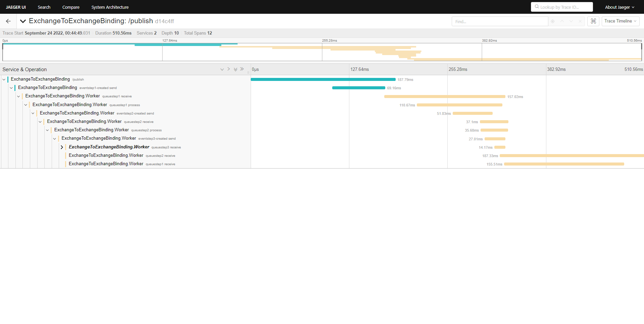Open the Trace Timeline view dropdown

pos(620,21)
